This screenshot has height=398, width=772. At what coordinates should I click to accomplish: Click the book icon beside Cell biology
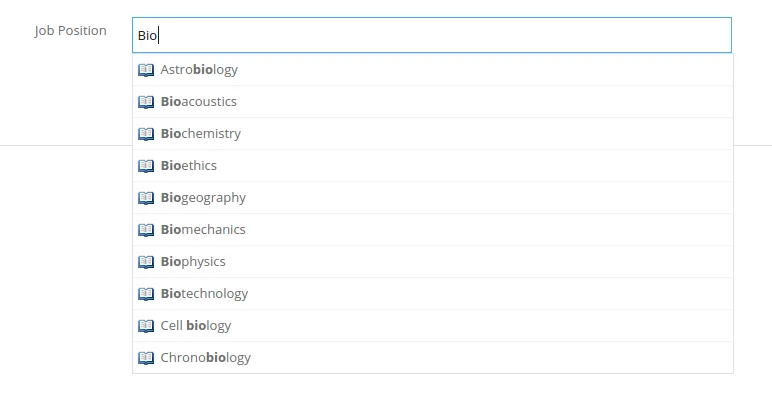coord(146,326)
